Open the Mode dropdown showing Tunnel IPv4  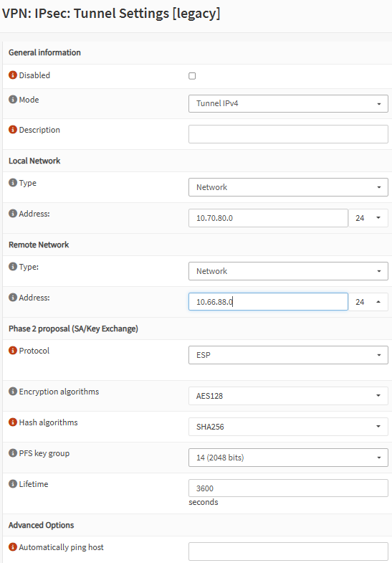tap(288, 103)
